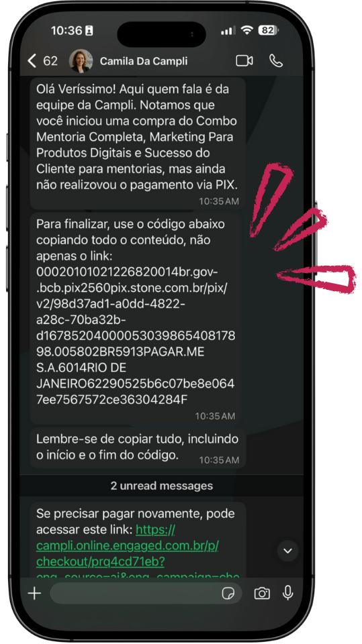Open the sticker picker in message field
Screen dimensions: 362x644
(x=227, y=594)
